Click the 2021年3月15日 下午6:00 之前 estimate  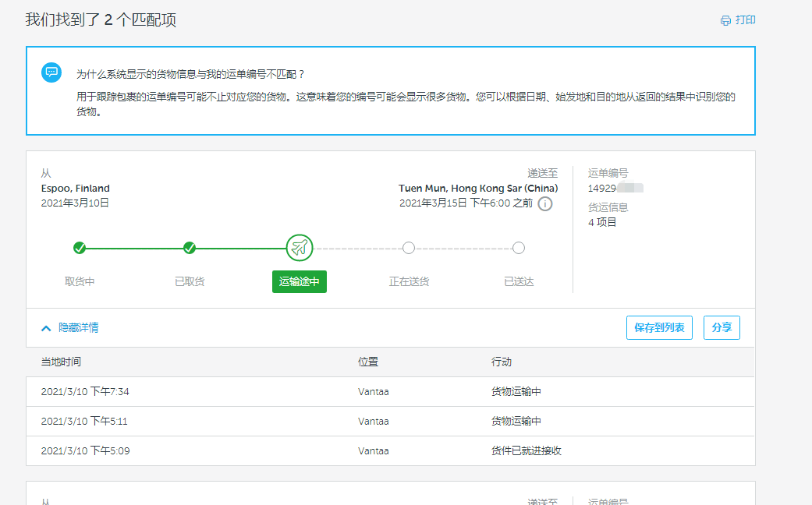point(466,203)
